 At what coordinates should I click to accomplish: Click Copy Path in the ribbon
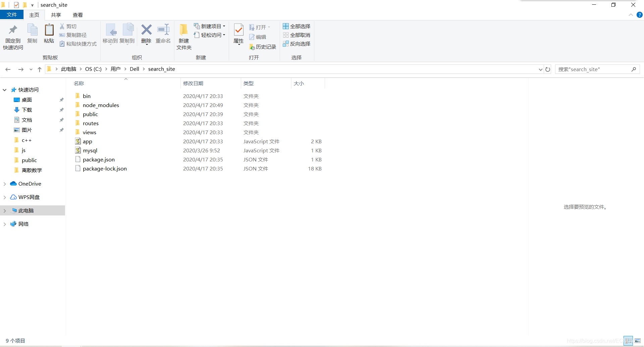73,35
